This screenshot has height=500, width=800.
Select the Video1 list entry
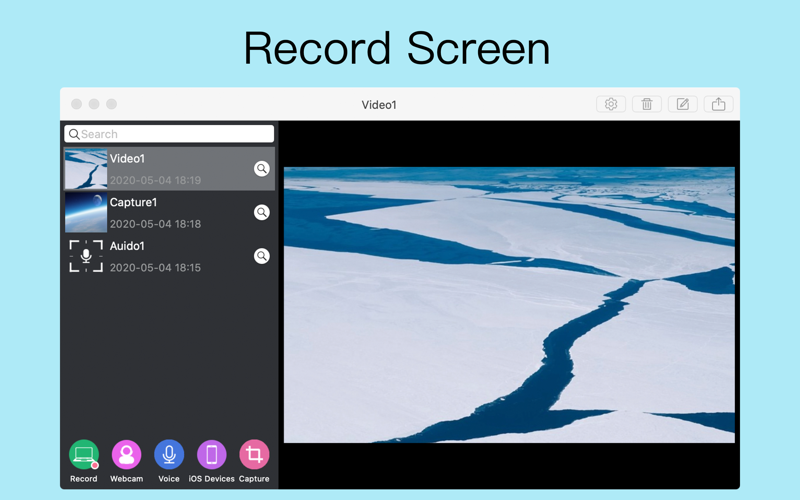(x=169, y=169)
